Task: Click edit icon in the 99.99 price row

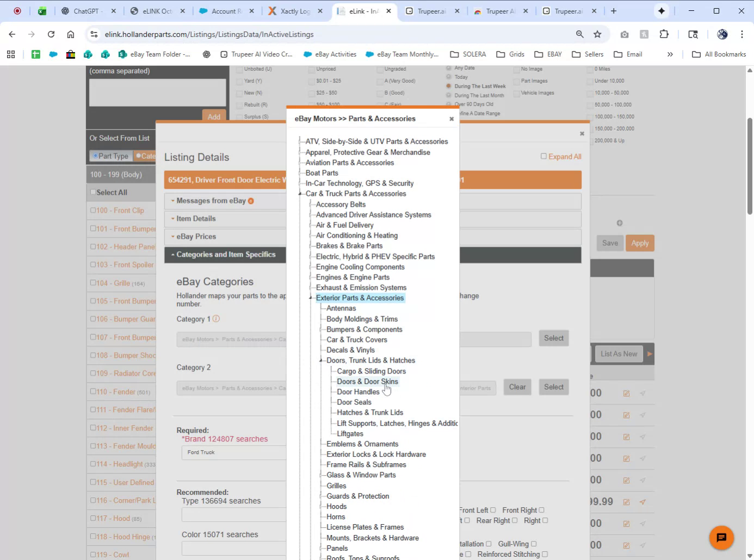Action: 626,502
